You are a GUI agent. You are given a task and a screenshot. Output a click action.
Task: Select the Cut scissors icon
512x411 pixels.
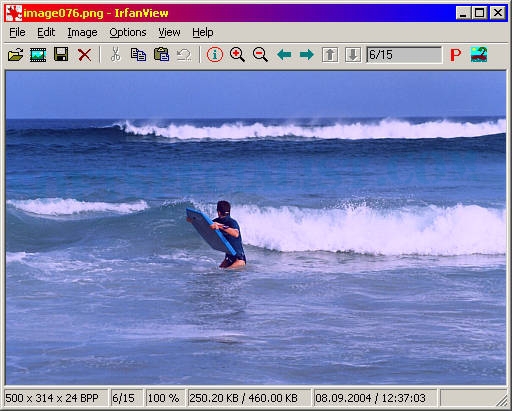coord(115,54)
